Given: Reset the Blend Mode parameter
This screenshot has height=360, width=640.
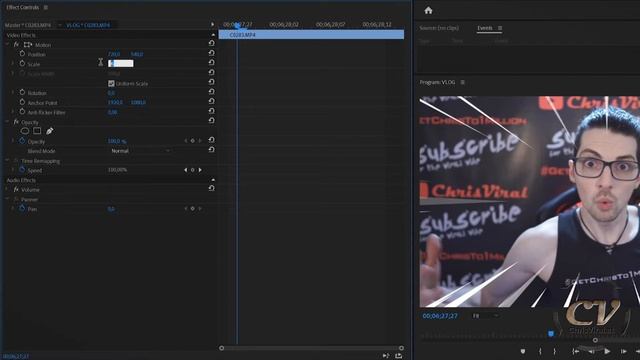Looking at the screenshot, I should pos(211,150).
